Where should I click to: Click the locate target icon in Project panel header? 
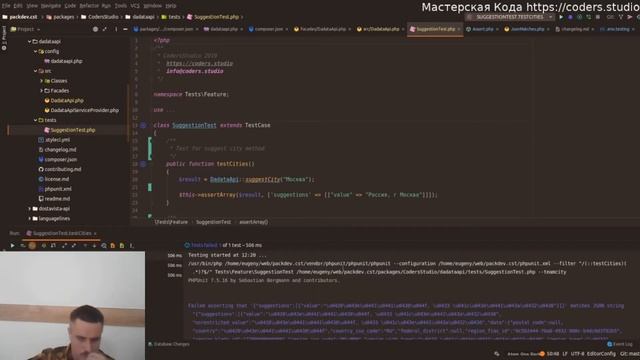click(x=95, y=29)
